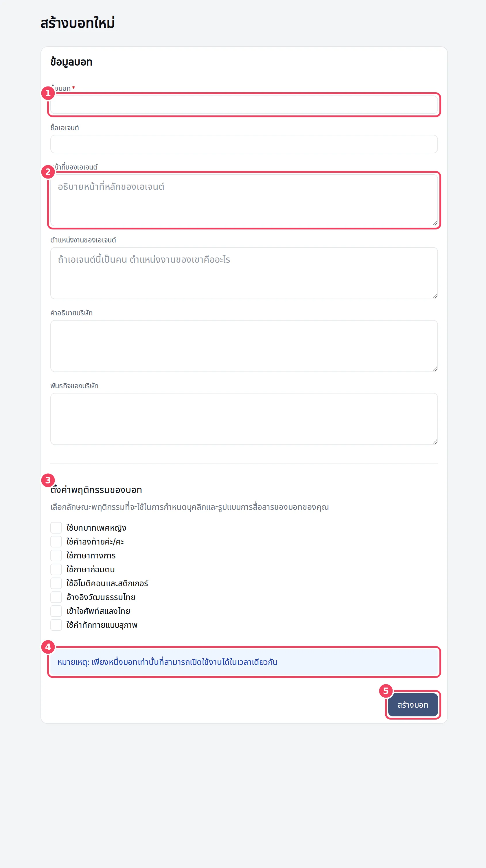Click the ตำแหน่งงานของเอเจนต์ textarea
The image size is (486, 868).
point(244,273)
